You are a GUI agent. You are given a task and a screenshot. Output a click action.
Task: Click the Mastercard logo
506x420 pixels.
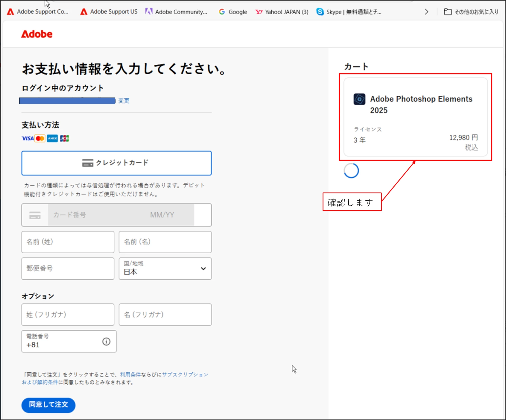40,138
